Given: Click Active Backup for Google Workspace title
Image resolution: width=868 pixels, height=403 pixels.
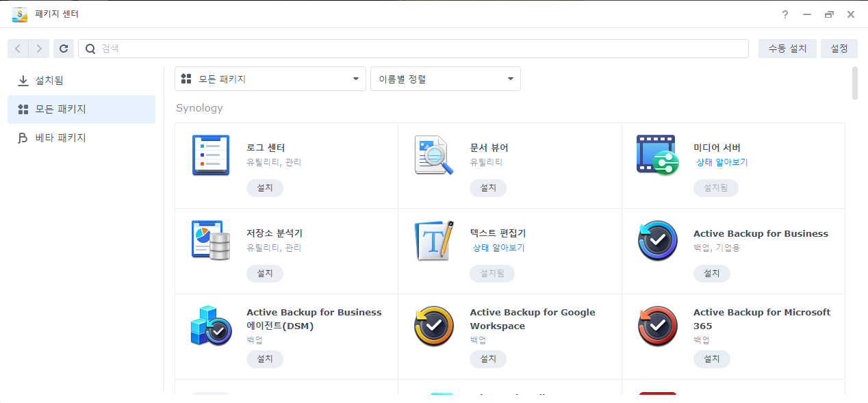Looking at the screenshot, I should 533,319.
